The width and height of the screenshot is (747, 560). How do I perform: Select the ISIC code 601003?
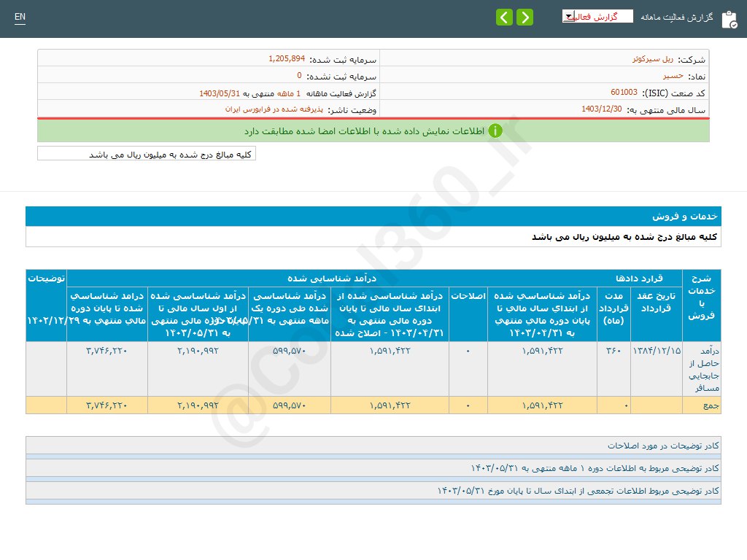coord(624,93)
